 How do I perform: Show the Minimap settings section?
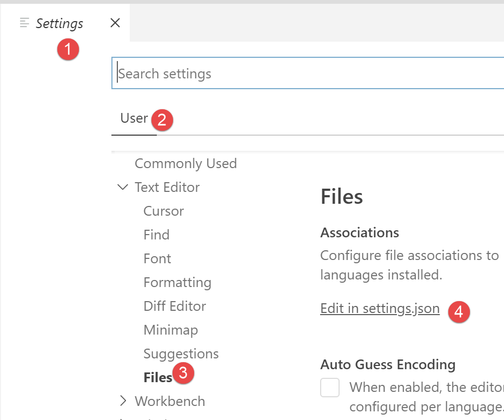171,330
